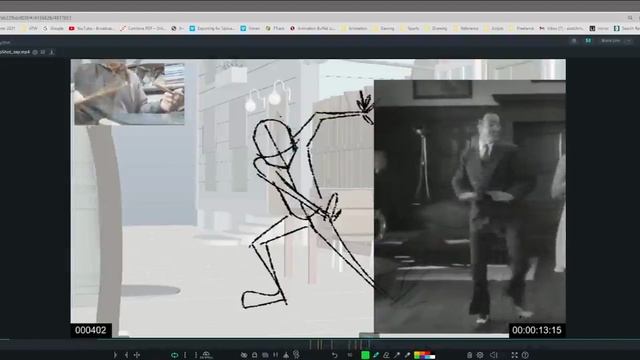Open the player settings gear
This screenshot has width=640, height=360.
pos(480,355)
